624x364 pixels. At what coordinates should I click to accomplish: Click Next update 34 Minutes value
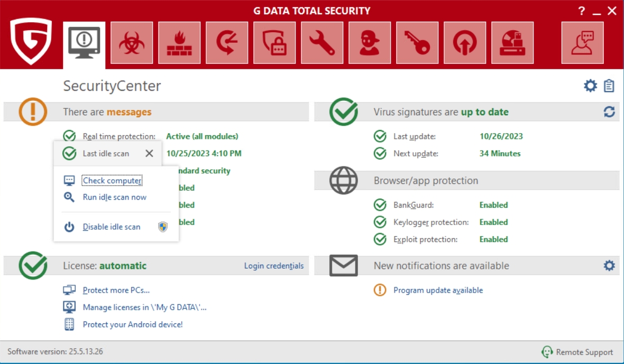(500, 153)
